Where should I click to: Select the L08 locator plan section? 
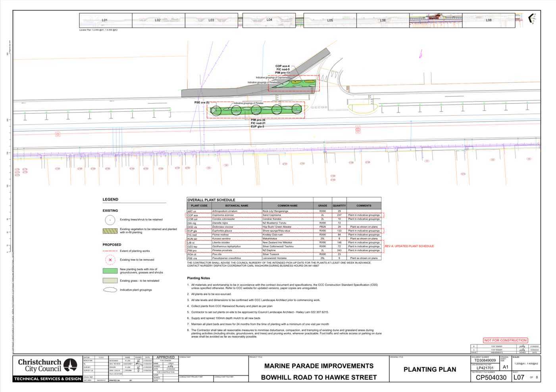[x=489, y=20]
